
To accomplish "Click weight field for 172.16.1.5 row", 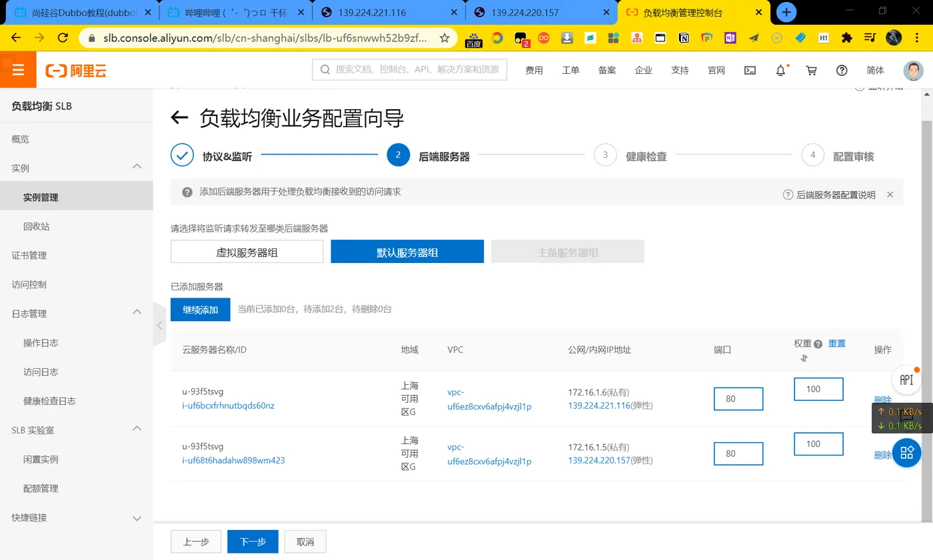I will [x=818, y=444].
